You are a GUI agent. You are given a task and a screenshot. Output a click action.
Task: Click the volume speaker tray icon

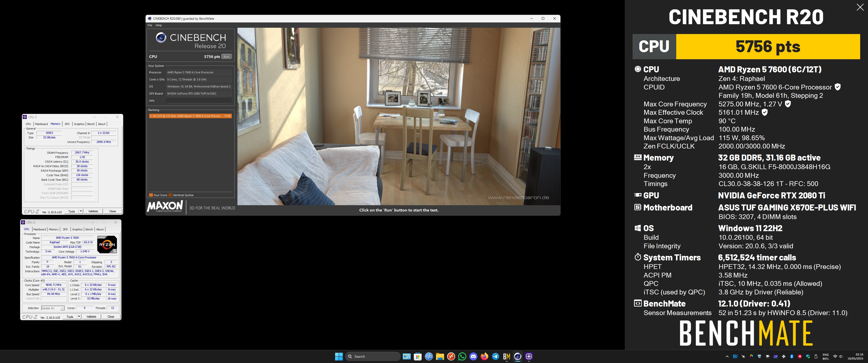[841, 356]
